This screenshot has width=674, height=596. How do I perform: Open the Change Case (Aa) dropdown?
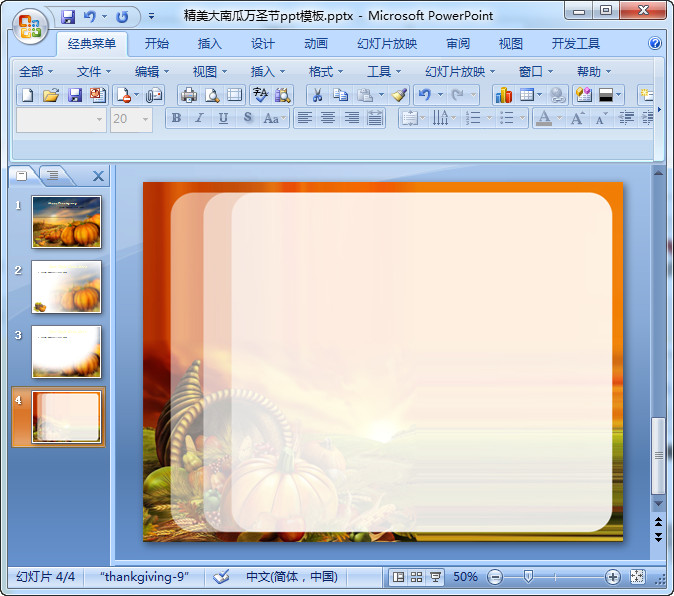coord(274,118)
